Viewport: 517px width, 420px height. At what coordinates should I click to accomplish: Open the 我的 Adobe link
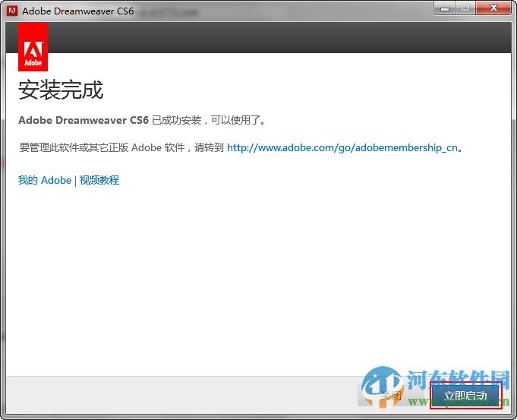[x=45, y=180]
